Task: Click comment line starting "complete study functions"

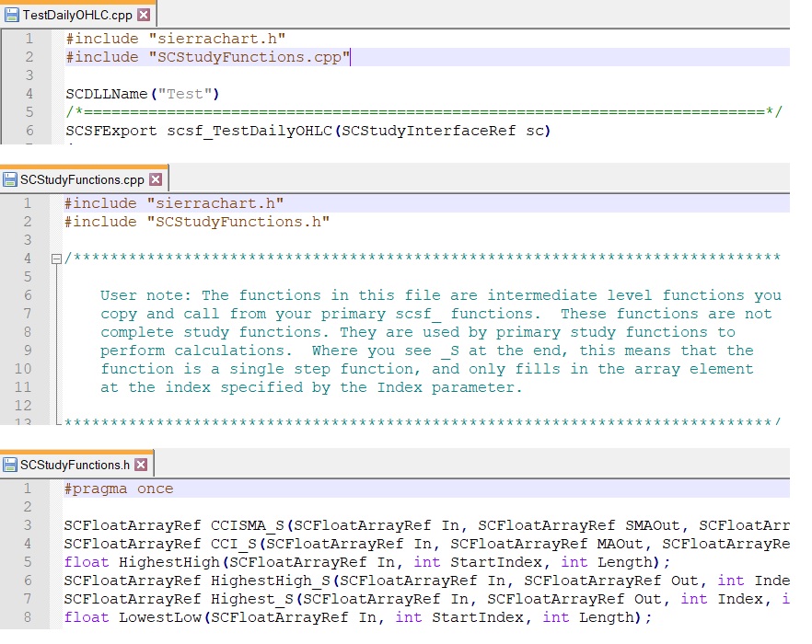Action: click(417, 332)
